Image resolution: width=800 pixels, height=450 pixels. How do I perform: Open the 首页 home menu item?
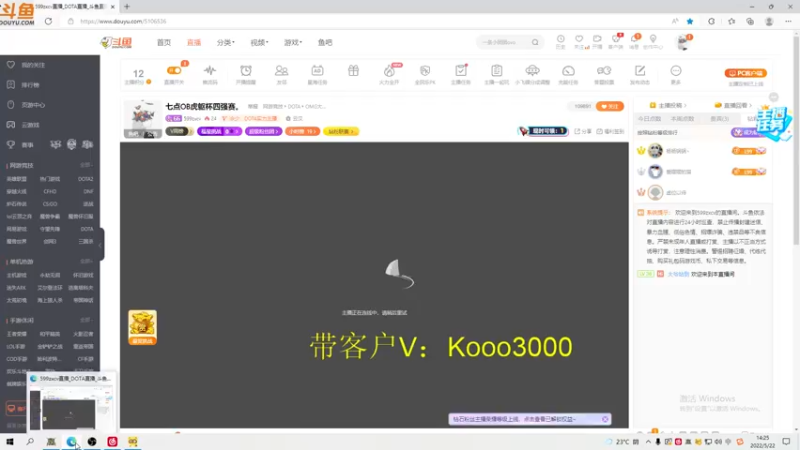(x=164, y=42)
